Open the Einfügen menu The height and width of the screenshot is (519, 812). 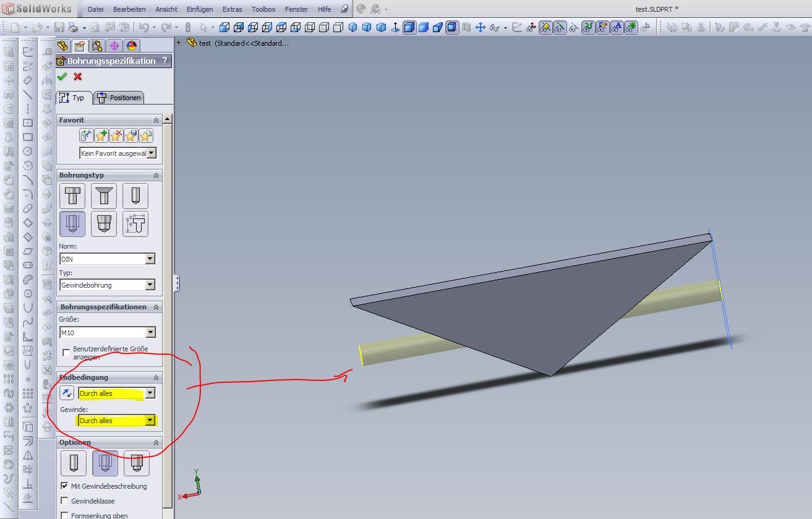(199, 9)
